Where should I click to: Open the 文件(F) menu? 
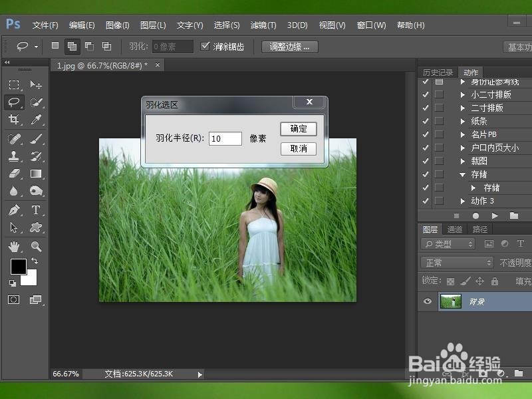click(x=45, y=25)
